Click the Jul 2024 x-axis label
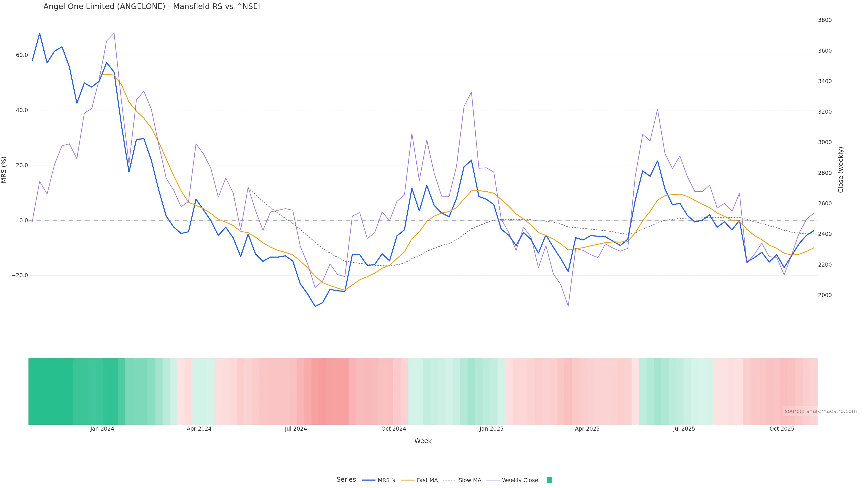Viewport: 868px width, 488px height. (x=295, y=429)
